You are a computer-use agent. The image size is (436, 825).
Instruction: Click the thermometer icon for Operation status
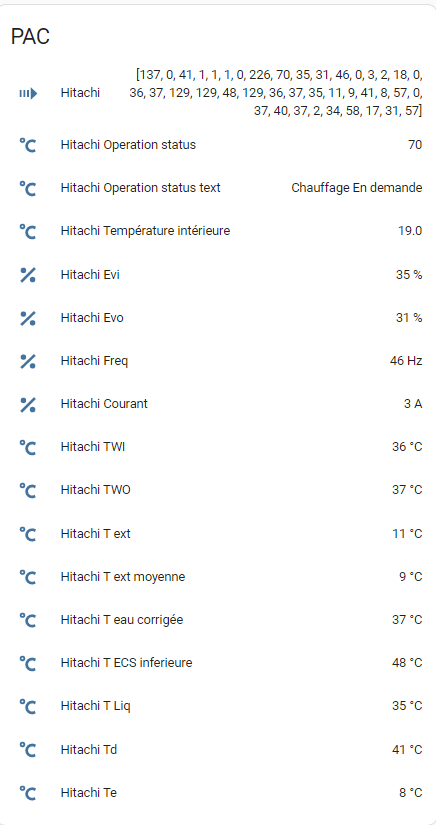pyautogui.click(x=28, y=145)
